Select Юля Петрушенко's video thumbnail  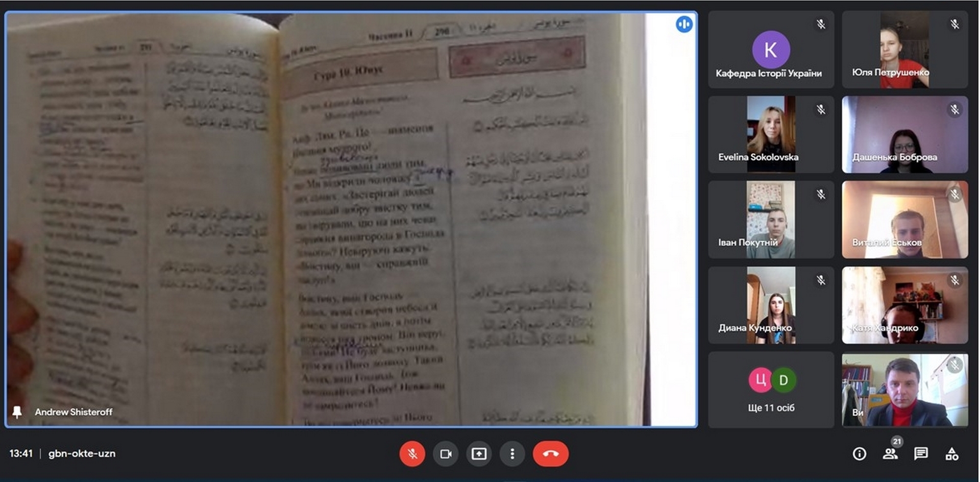point(904,50)
